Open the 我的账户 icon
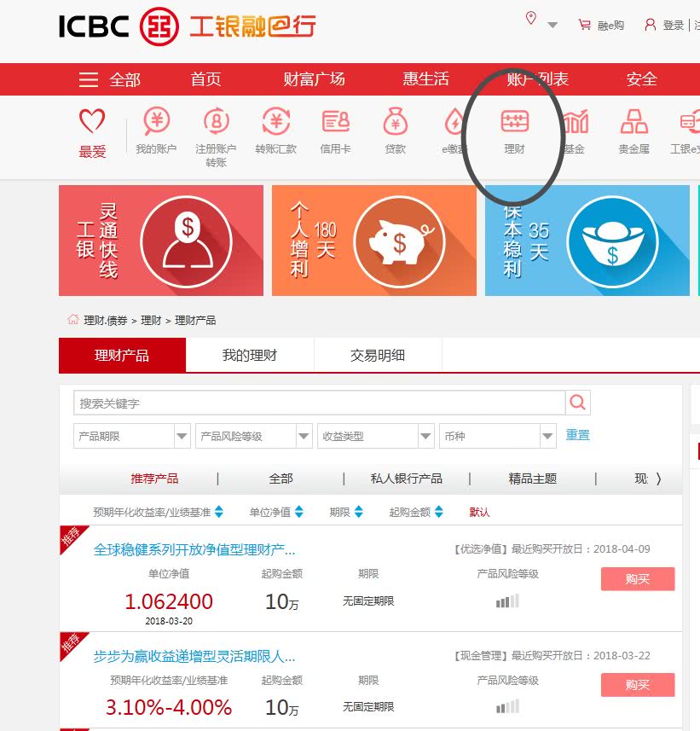This screenshot has width=700, height=731. (156, 121)
